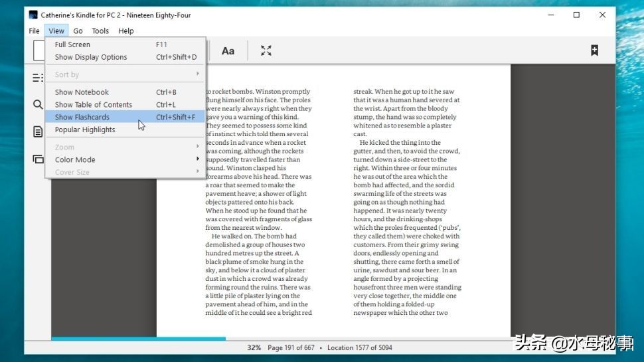The image size is (644, 362).
Task: Open the flashcards icon in the sidebar
Action: (38, 159)
